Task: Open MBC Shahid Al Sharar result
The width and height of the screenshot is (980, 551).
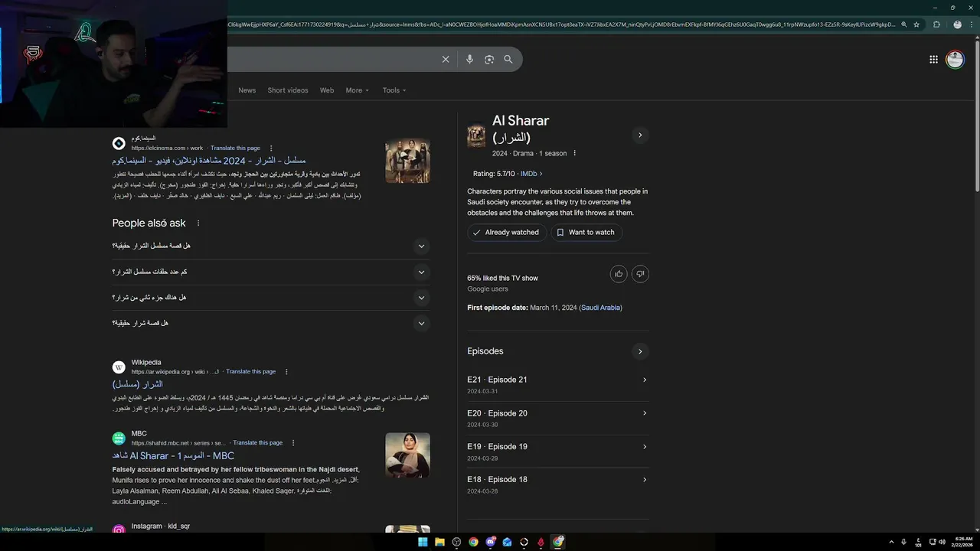Action: (173, 456)
